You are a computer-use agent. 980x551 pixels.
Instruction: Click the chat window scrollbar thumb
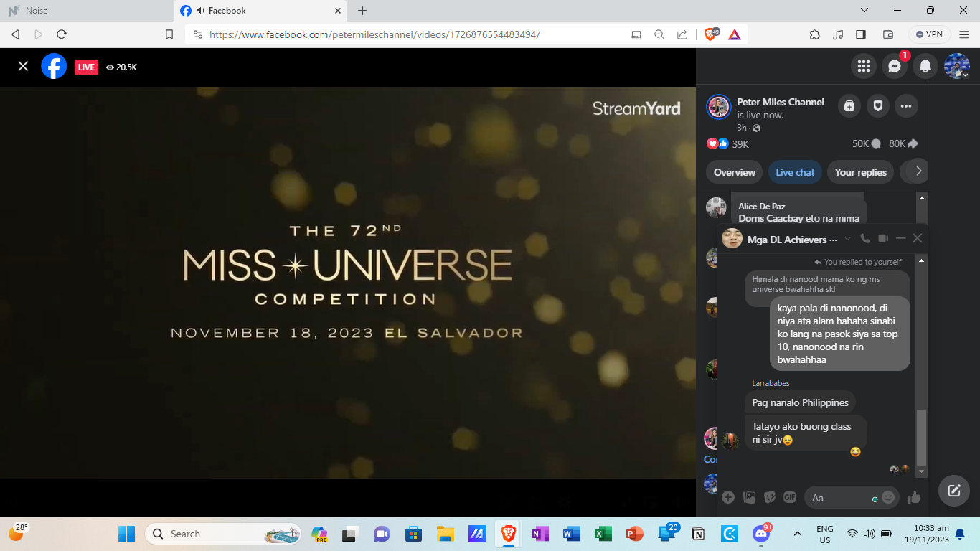[922, 437]
